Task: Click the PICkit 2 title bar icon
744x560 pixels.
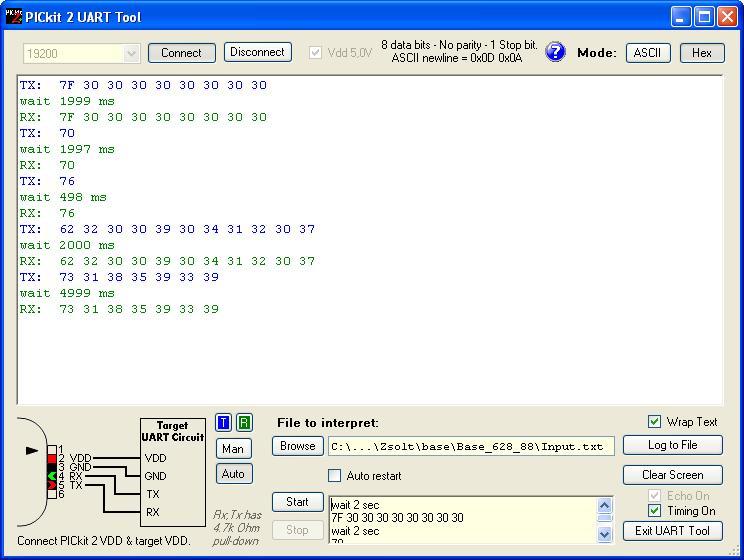Action: pos(13,17)
